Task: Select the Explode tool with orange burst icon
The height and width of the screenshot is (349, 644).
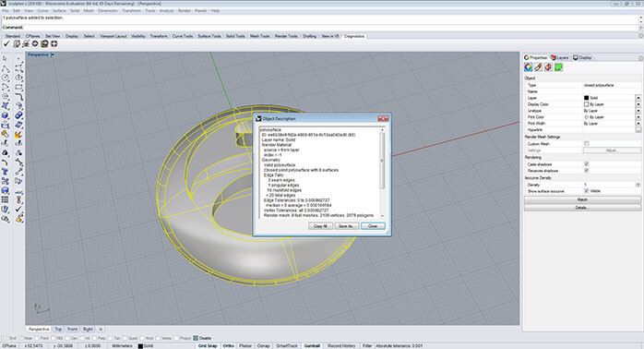Action: point(18,135)
